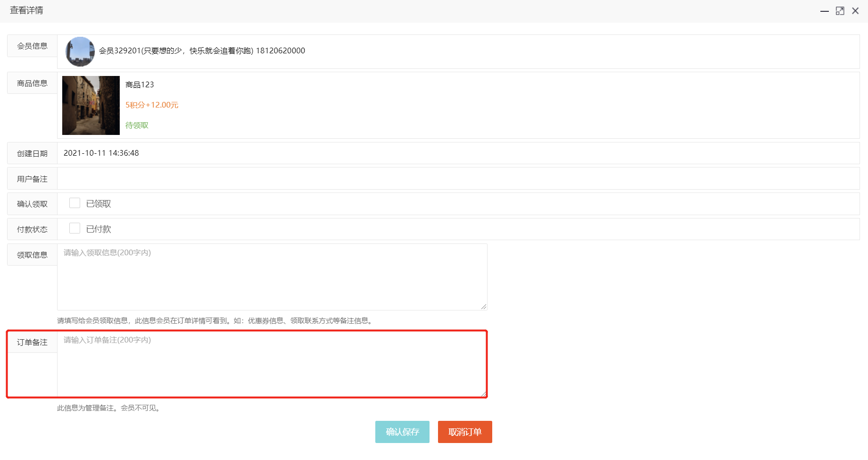Viewport: 868px width, 460px height.
Task: Click the 订单备注 label
Action: tap(32, 342)
